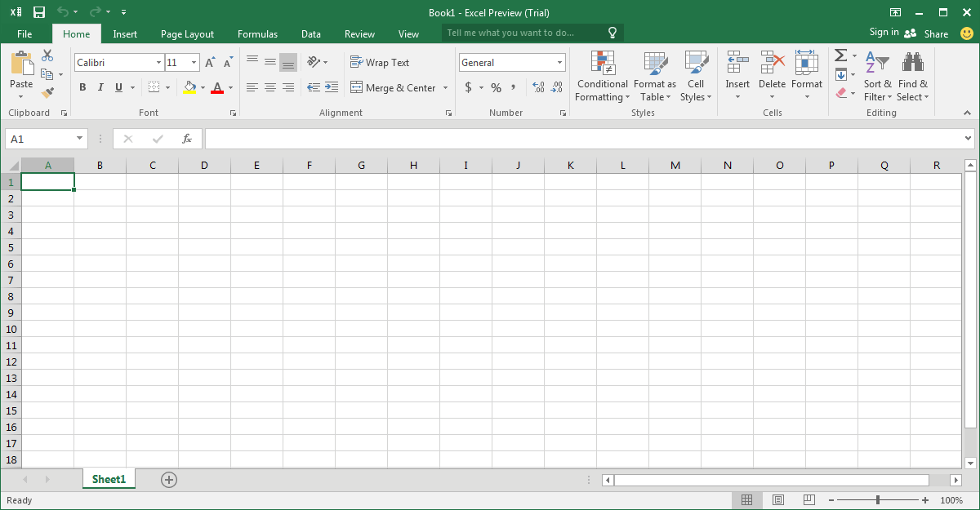
Task: Click the Cut scissors icon
Action: pyautogui.click(x=47, y=55)
